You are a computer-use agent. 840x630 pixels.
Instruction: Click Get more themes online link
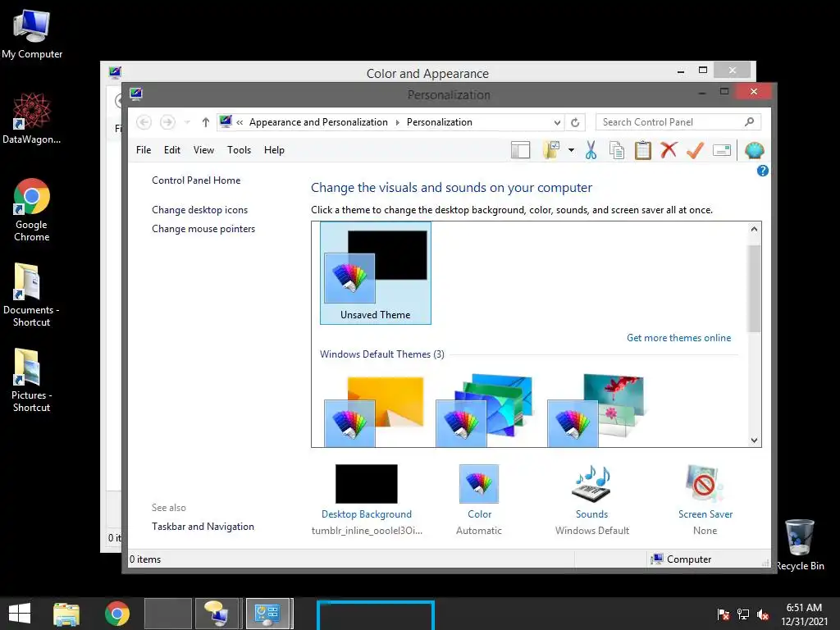tap(678, 338)
